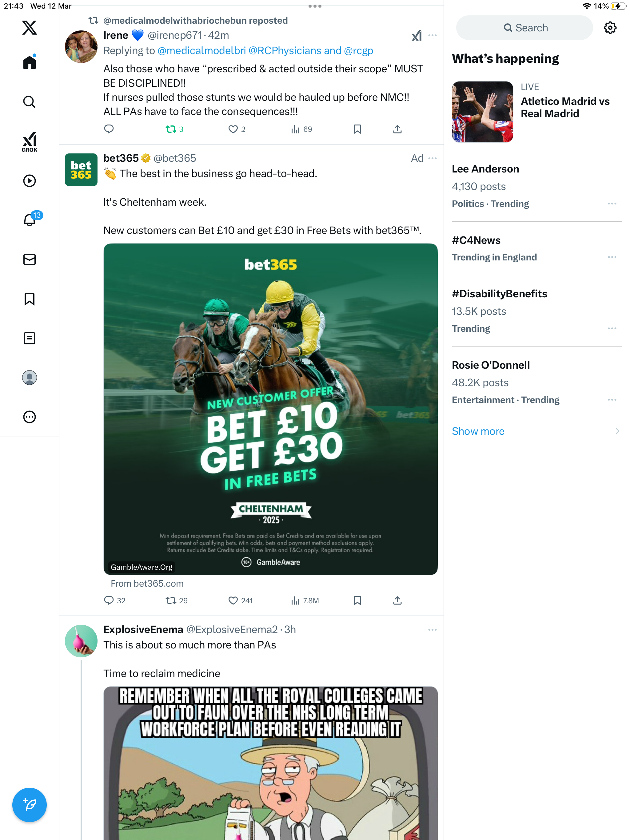
Task: Open settings gear next to Search
Action: pos(610,28)
